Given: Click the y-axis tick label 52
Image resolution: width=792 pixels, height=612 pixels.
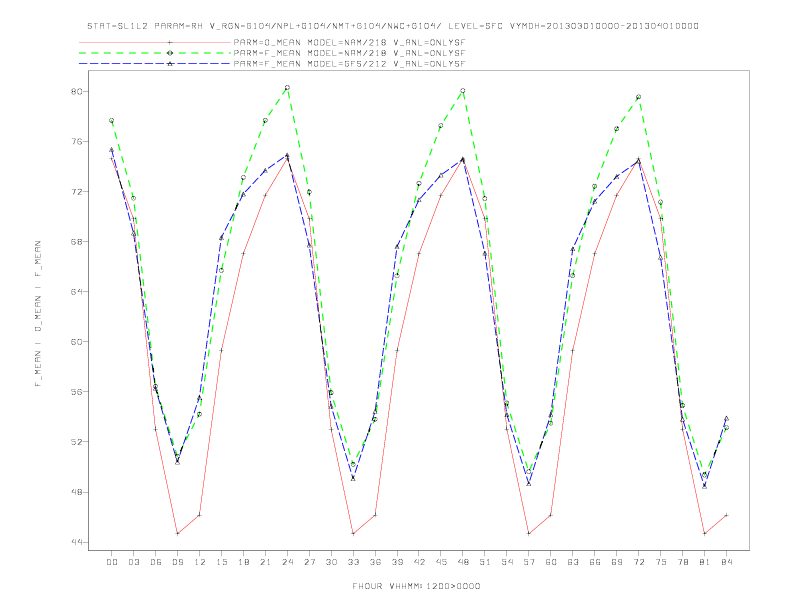Looking at the screenshot, I should pyautogui.click(x=76, y=442).
